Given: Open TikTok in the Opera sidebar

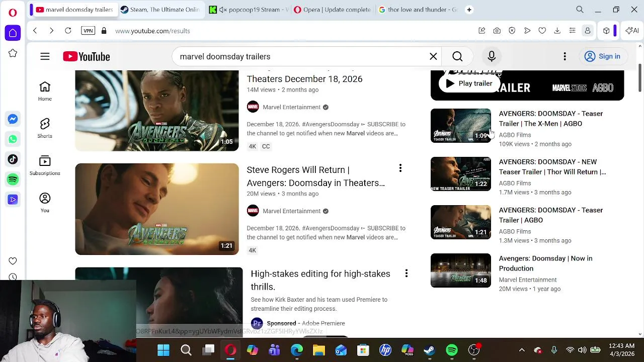Looking at the screenshot, I should click(x=13, y=159).
